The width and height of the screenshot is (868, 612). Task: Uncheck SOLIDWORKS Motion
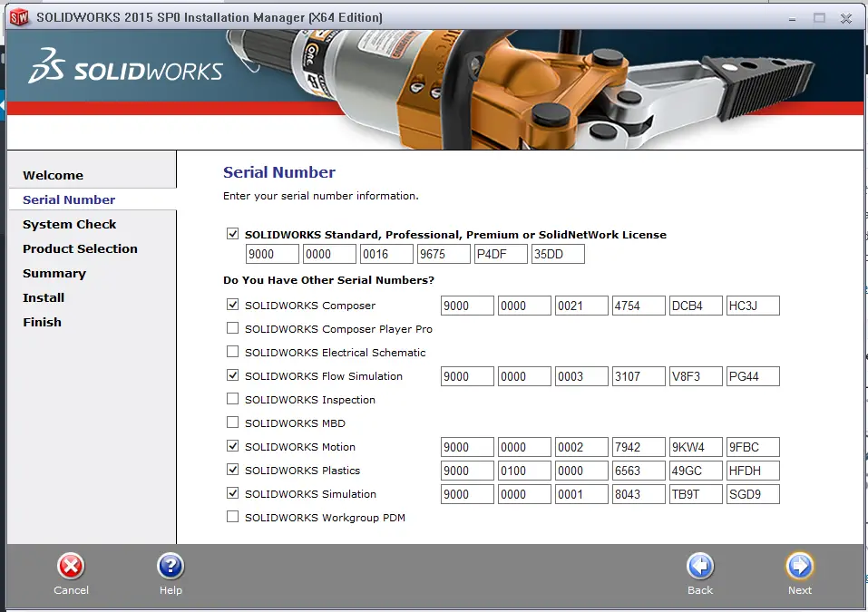pos(232,446)
